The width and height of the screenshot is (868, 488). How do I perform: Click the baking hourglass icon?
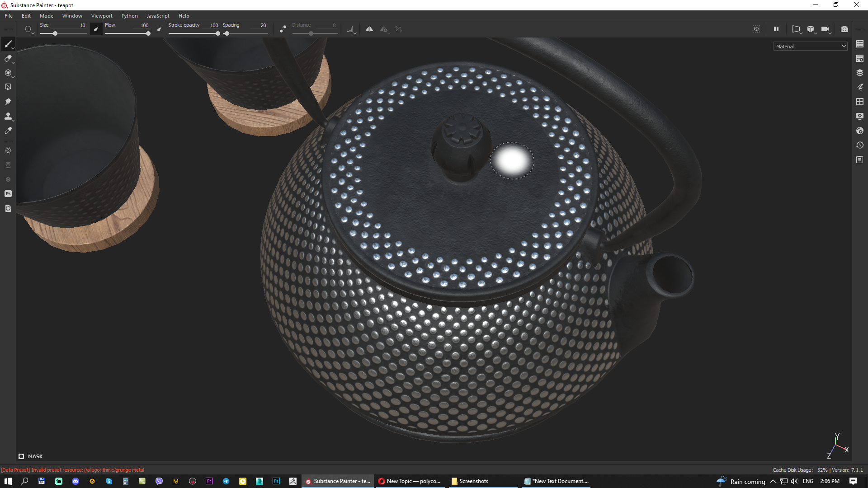tap(8, 165)
